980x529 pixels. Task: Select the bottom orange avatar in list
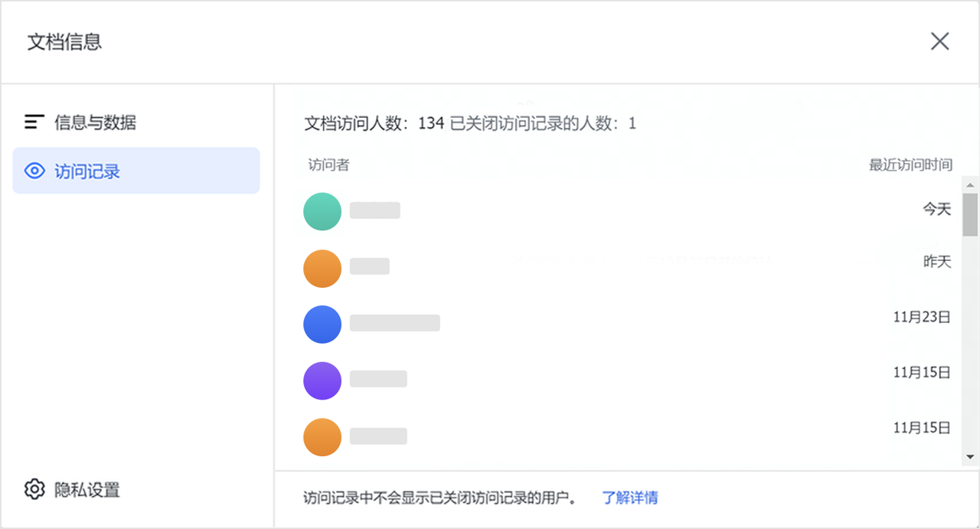coord(322,437)
